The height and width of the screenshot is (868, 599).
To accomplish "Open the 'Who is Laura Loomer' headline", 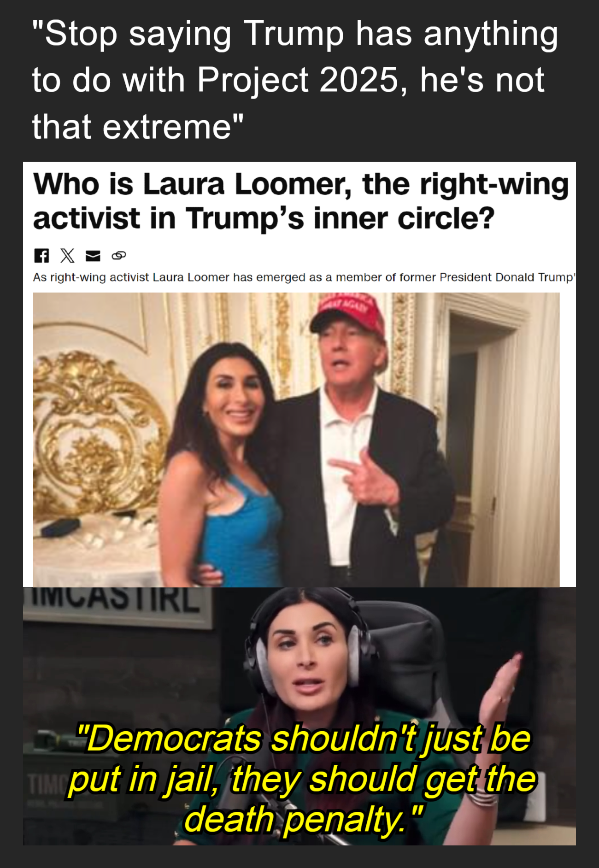I will click(301, 201).
